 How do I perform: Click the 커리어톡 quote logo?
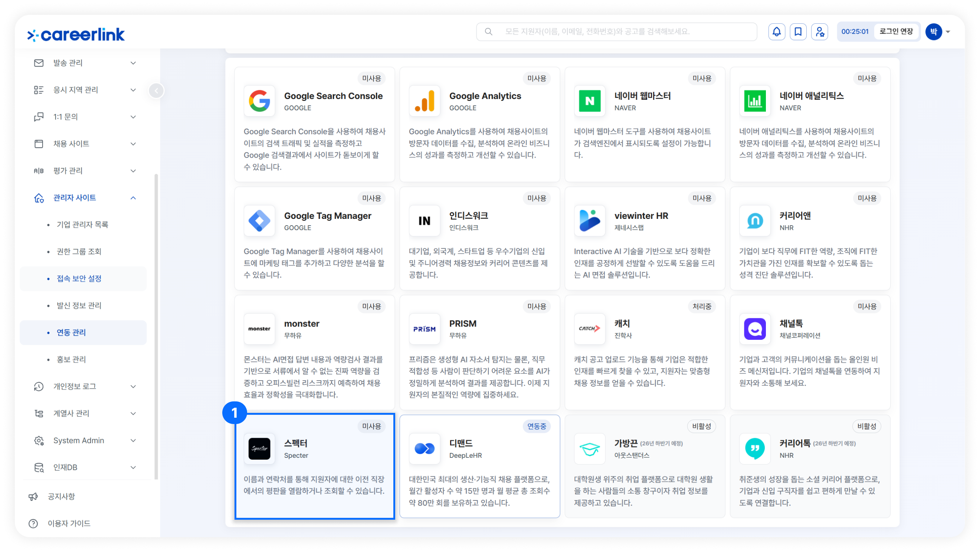(x=755, y=448)
